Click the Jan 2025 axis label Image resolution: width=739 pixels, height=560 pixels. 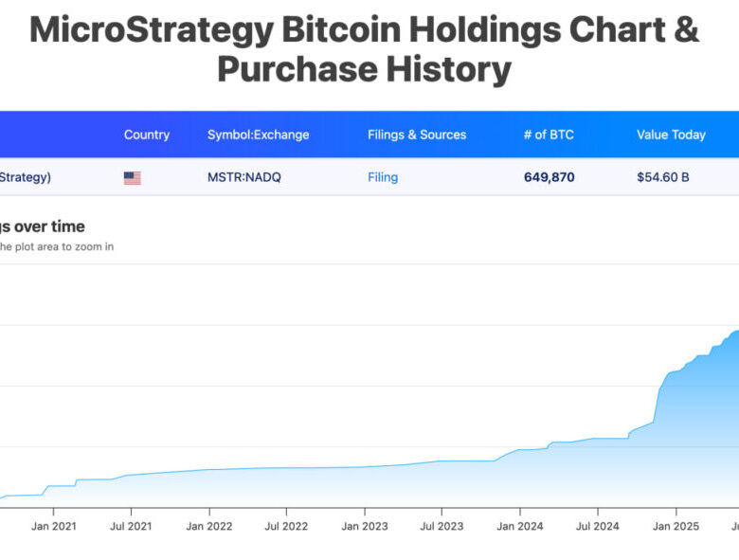coord(675,526)
